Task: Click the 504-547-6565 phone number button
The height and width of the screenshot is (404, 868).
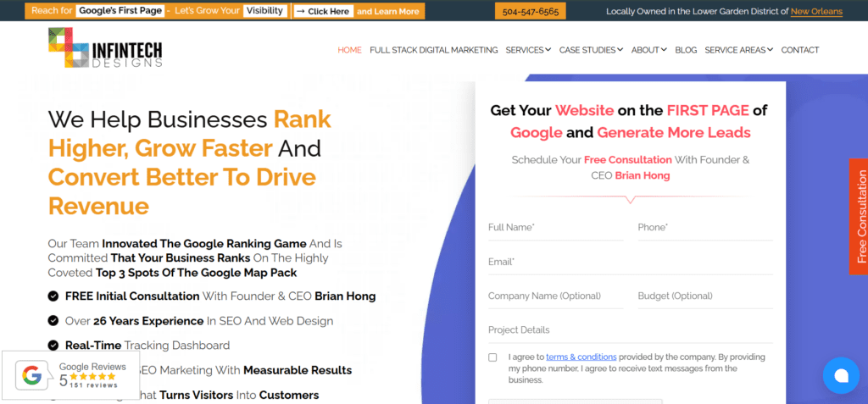Action: tap(530, 12)
